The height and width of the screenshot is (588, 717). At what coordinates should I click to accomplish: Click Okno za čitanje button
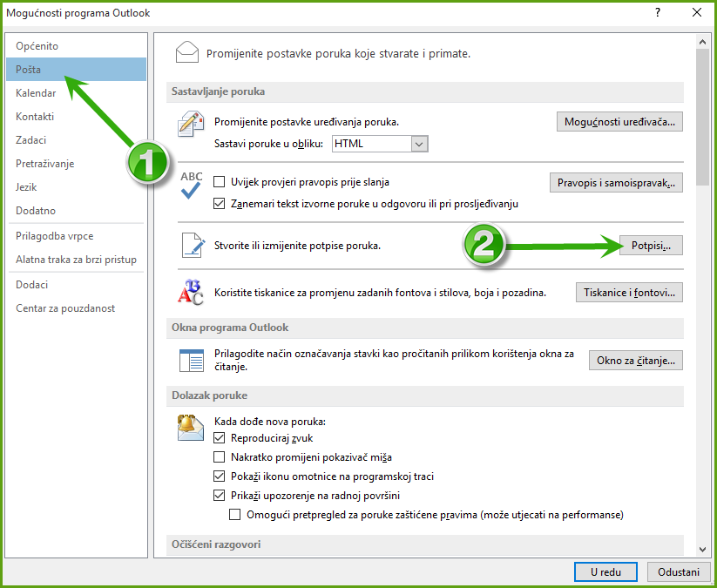coord(636,361)
